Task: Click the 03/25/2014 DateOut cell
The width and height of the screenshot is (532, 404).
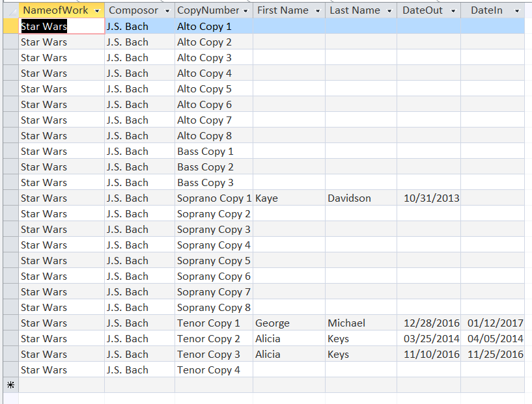Action: tap(429, 338)
